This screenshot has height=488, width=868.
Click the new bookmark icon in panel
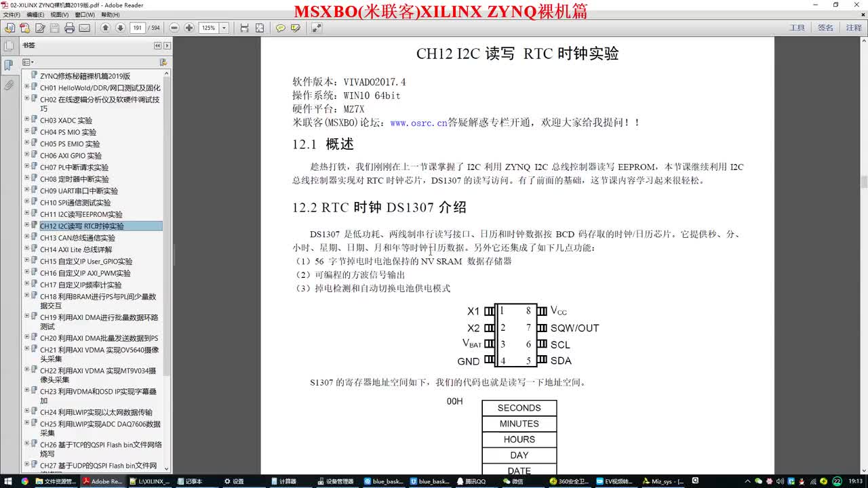(x=163, y=62)
